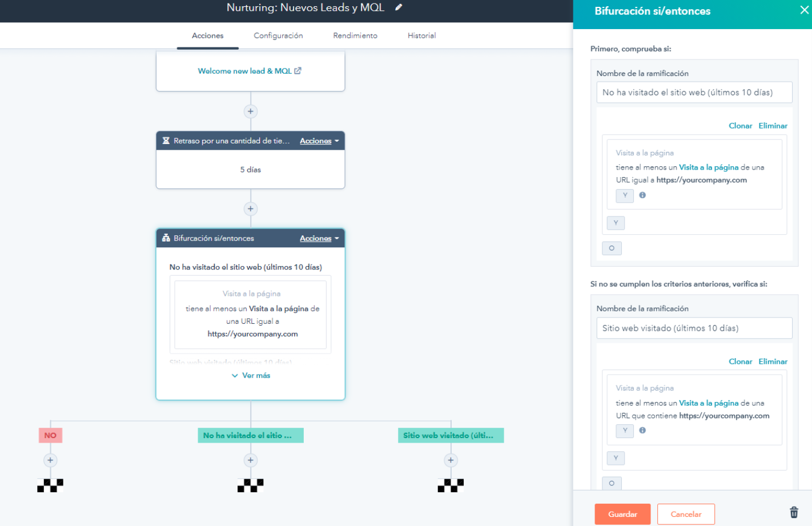
Task: Select the NO branch label
Action: click(x=50, y=435)
